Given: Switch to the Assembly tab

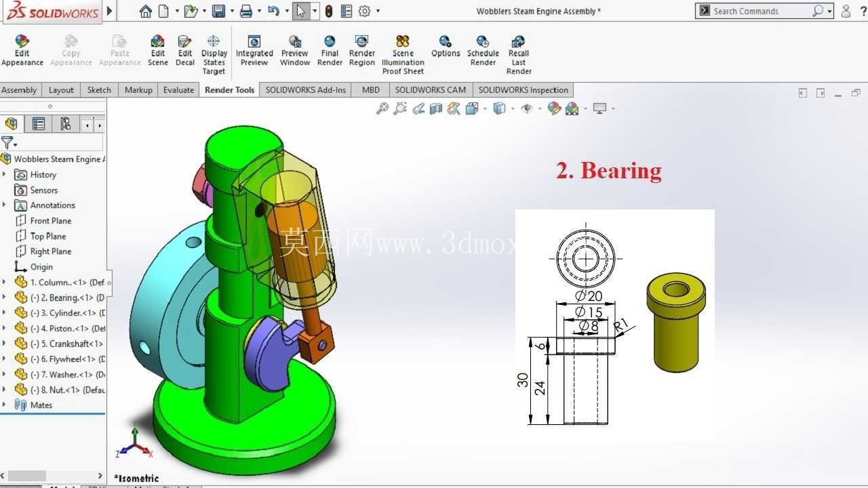Looking at the screenshot, I should point(19,89).
